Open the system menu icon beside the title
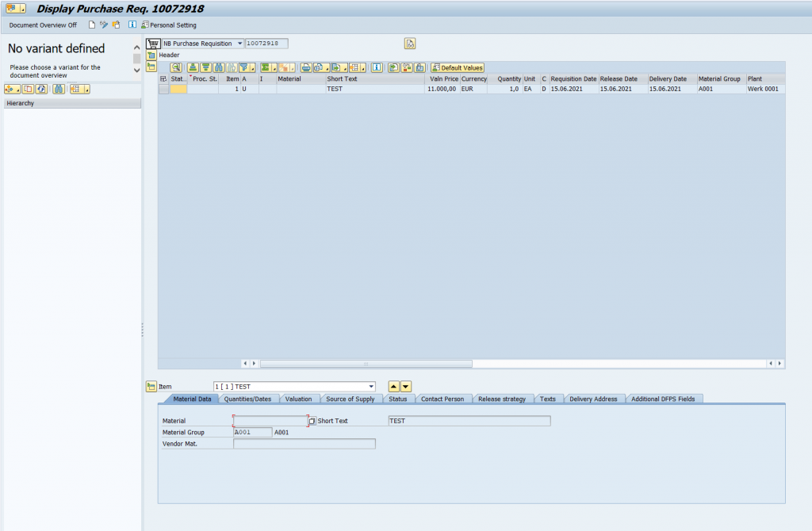The height and width of the screenshot is (531, 812). click(x=15, y=8)
